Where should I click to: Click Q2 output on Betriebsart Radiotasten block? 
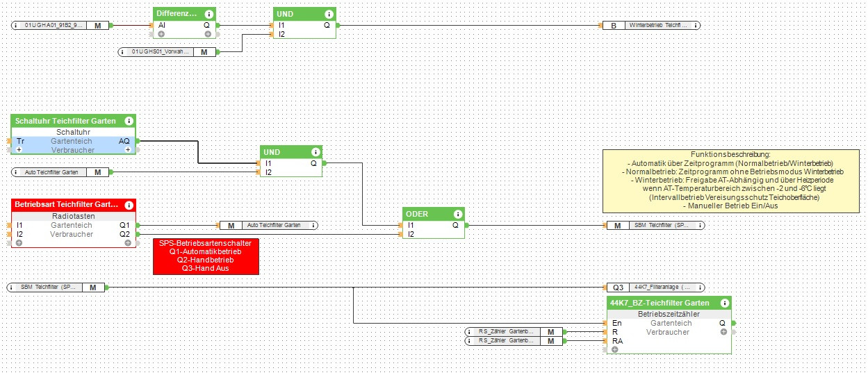coord(124,234)
